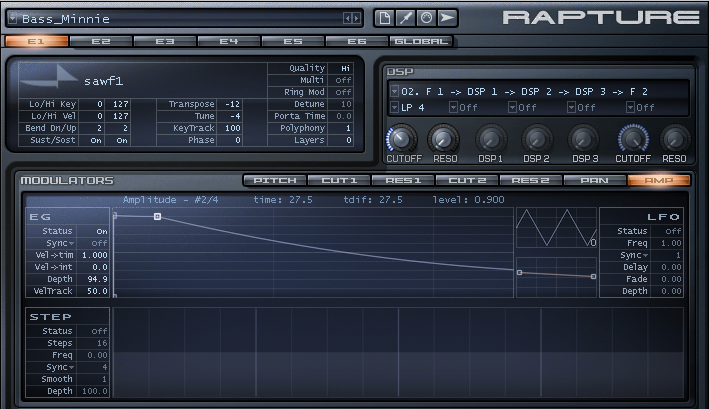Select the PAN modulator button
The height and width of the screenshot is (409, 709).
[x=595, y=180]
